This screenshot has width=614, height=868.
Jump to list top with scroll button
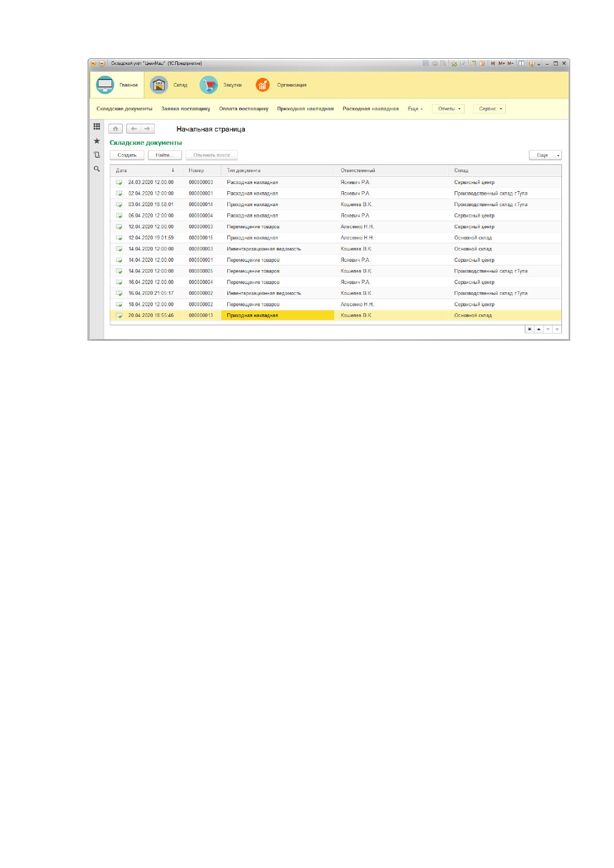[529, 329]
